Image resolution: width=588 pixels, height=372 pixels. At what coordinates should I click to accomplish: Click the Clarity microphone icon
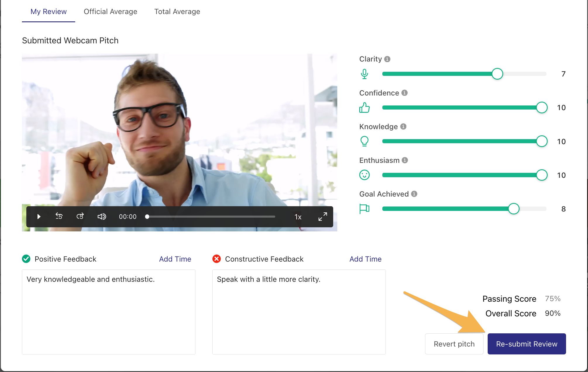click(x=365, y=74)
